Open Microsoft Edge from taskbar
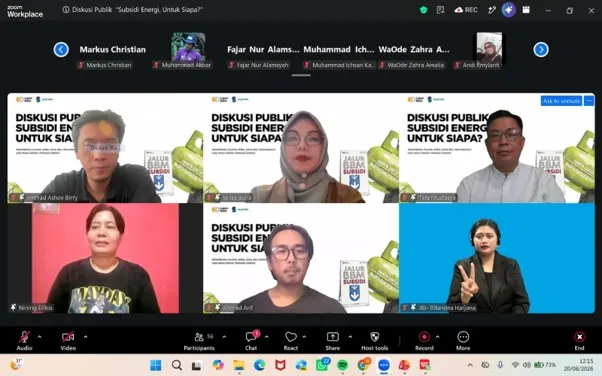This screenshot has width=602, height=376. [260, 365]
